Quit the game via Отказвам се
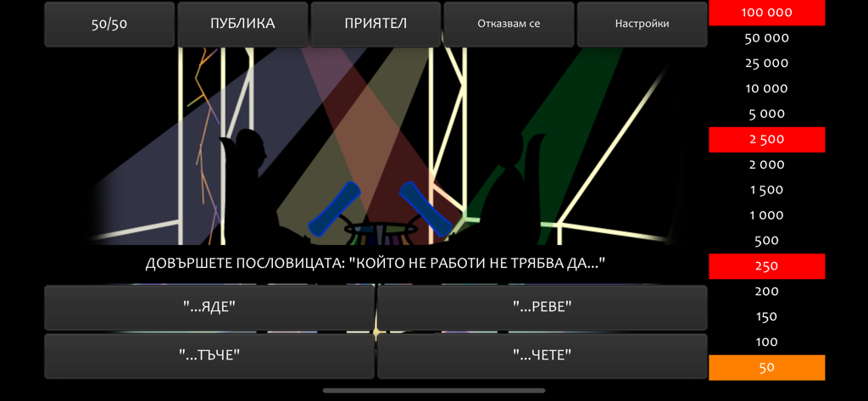868x401 pixels. 509,24
